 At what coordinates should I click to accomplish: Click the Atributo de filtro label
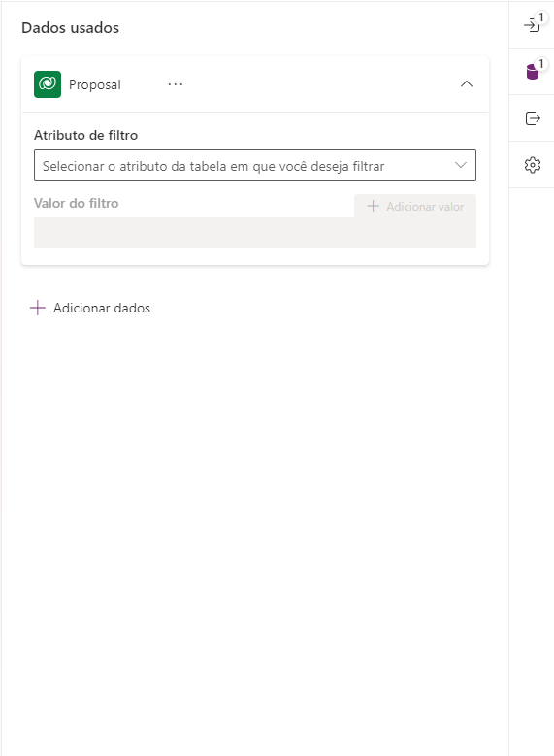85,135
